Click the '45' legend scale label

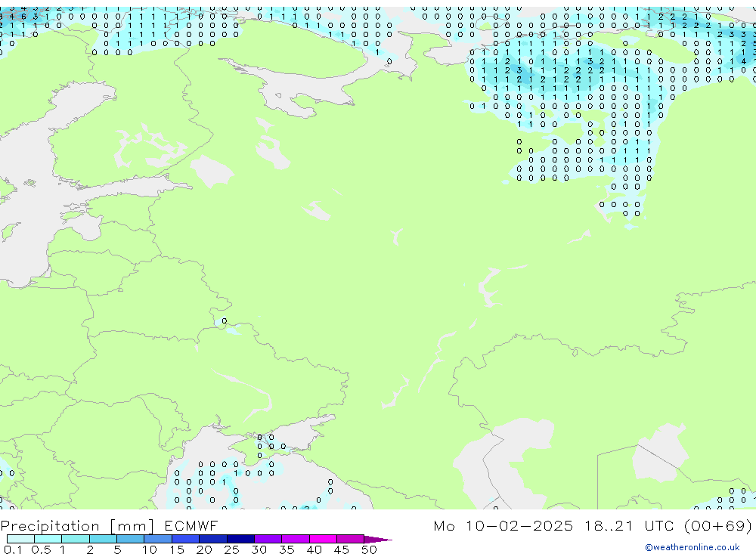pyautogui.click(x=342, y=549)
